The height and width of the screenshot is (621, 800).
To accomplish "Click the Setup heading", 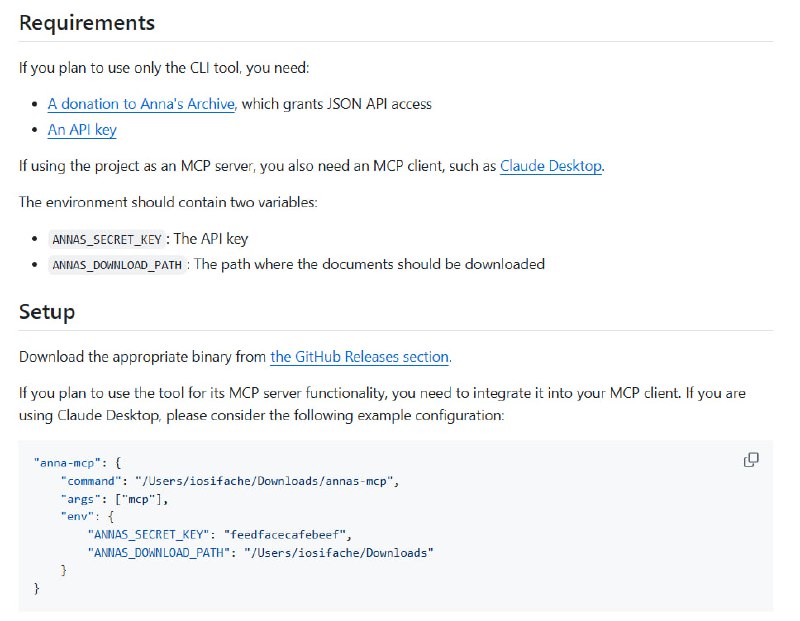I will tap(47, 312).
